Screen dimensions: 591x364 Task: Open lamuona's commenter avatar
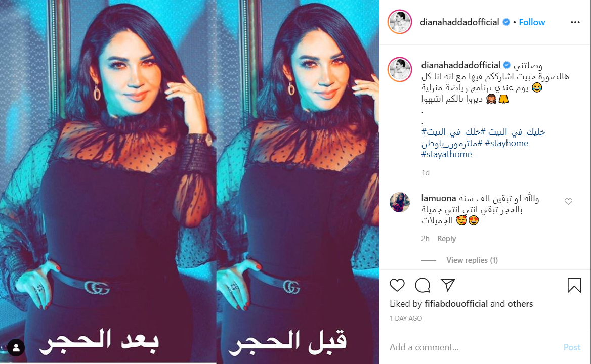400,202
